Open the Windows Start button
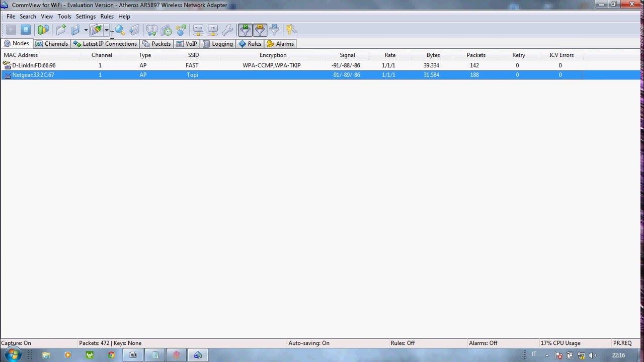Viewport: 644px width, 362px height. 13,355
